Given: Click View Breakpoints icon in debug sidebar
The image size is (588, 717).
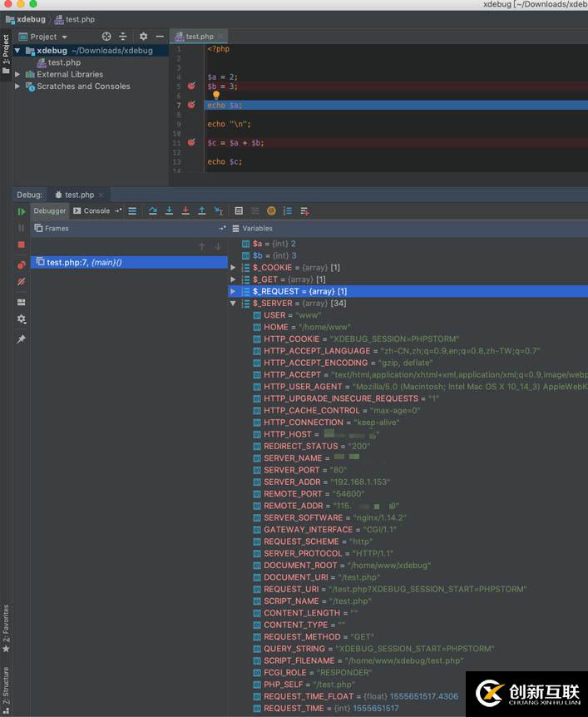Looking at the screenshot, I should (x=22, y=265).
